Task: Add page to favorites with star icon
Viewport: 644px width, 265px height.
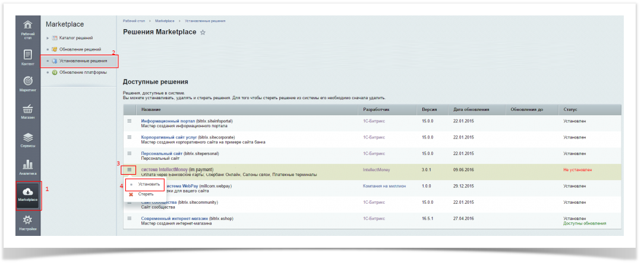Action: coord(203,33)
